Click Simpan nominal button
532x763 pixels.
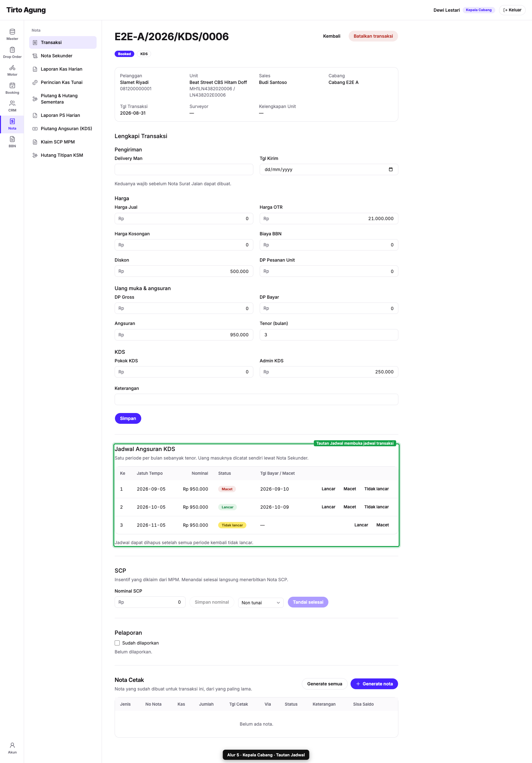pyautogui.click(x=212, y=602)
